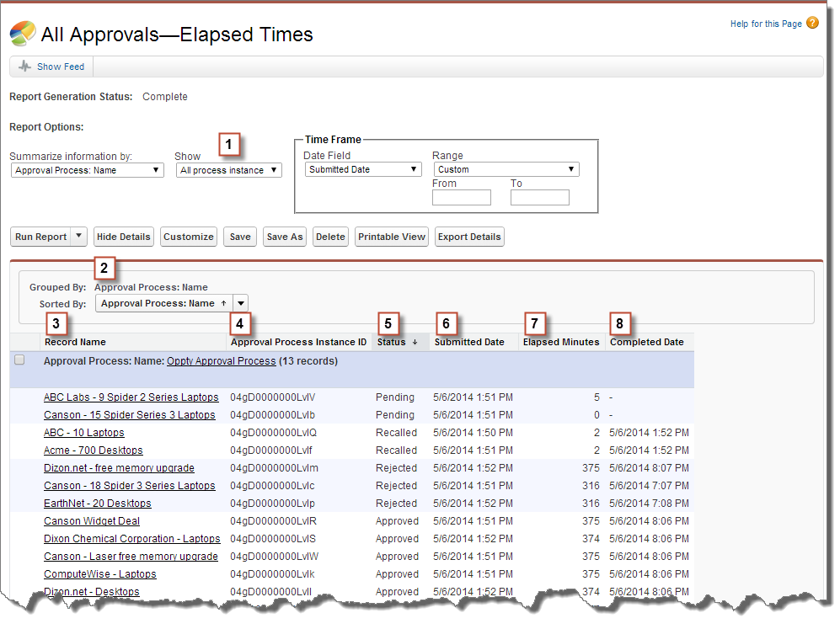Sort by Approval Process Instance ID header
Image resolution: width=840 pixels, height=629 pixels.
pyautogui.click(x=298, y=342)
